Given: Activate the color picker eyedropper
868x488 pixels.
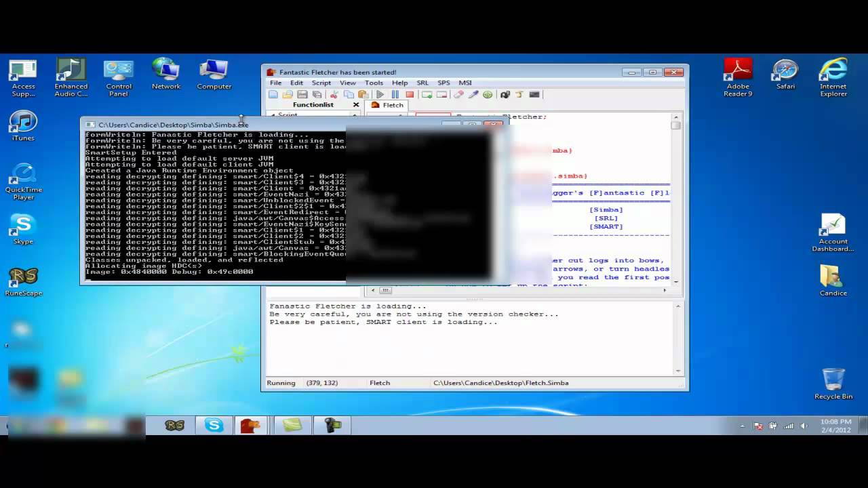Looking at the screenshot, I should [x=473, y=95].
